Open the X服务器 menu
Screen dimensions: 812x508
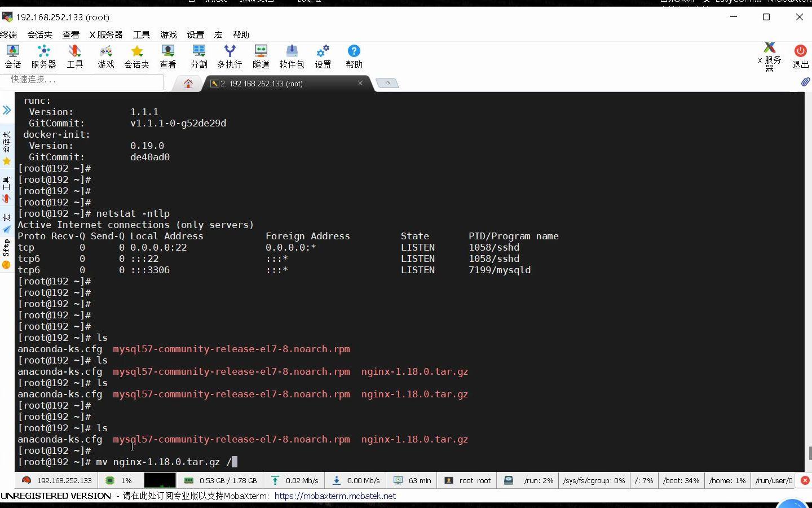[106, 34]
